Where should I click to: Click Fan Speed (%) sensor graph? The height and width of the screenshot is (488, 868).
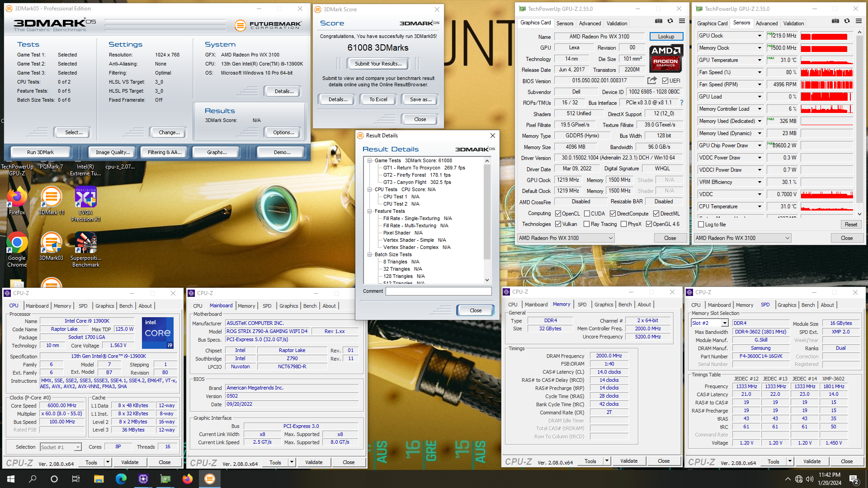pos(826,72)
